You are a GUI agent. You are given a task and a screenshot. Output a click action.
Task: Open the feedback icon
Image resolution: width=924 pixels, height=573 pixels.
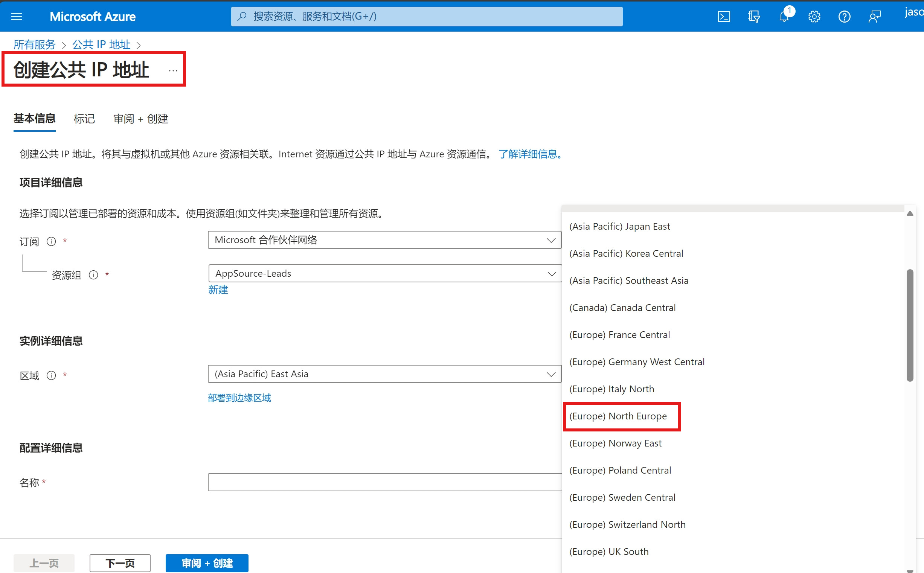(874, 17)
